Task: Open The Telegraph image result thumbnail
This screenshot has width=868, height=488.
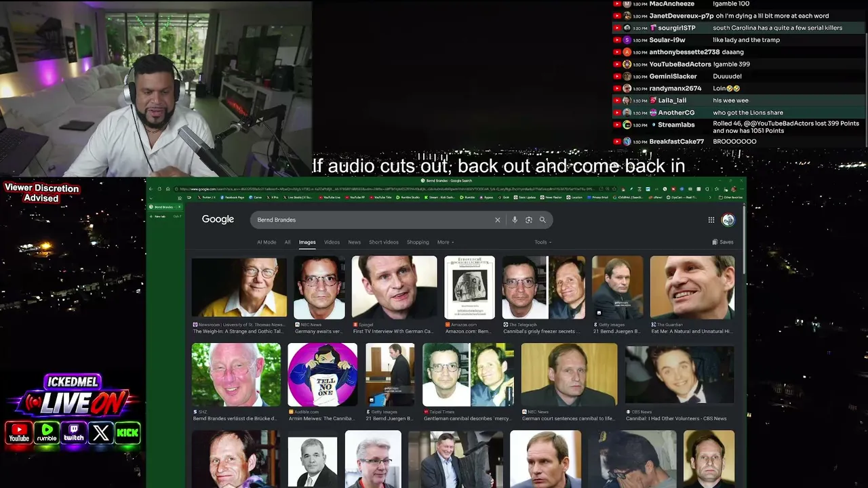Action: 543,287
